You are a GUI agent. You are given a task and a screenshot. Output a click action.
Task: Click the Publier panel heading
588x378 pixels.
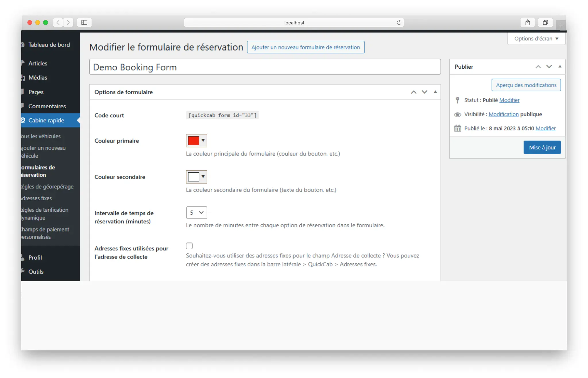click(x=464, y=67)
